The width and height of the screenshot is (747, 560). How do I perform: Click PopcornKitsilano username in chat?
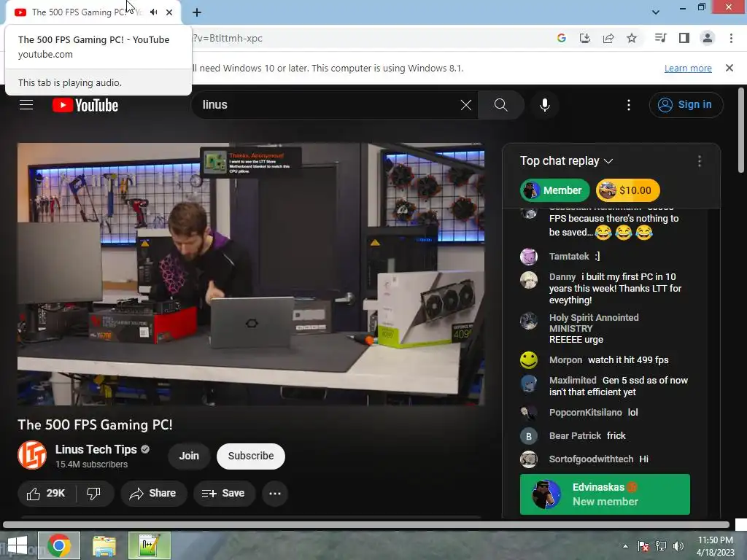point(586,413)
